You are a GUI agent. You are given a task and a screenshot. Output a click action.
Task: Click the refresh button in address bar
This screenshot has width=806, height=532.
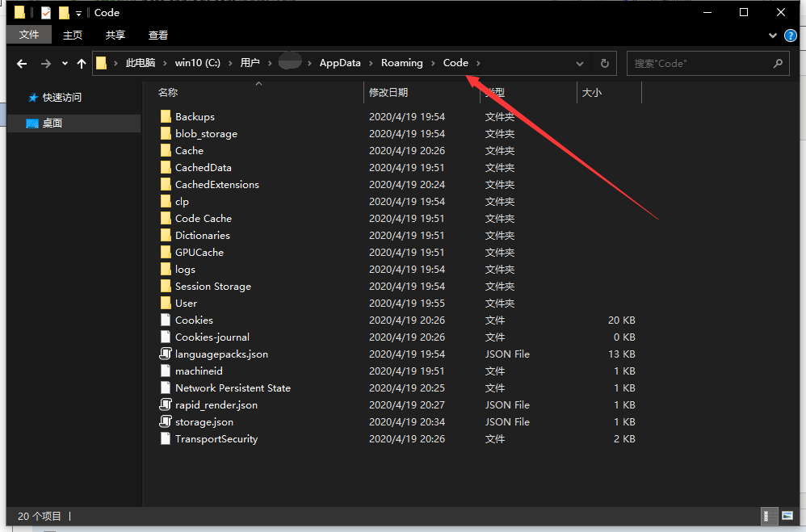click(604, 64)
